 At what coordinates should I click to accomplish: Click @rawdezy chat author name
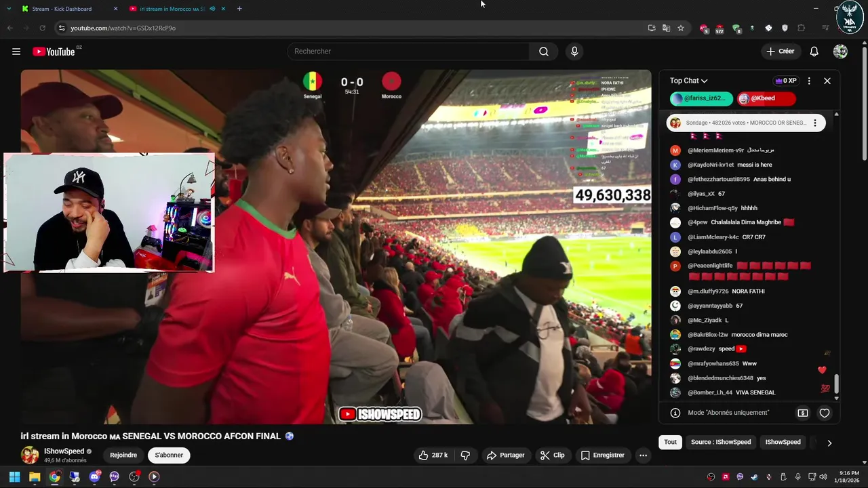tap(701, 349)
